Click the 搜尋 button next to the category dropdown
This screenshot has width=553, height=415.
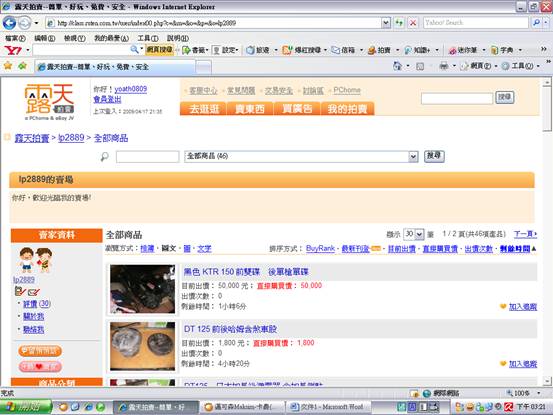coord(434,156)
